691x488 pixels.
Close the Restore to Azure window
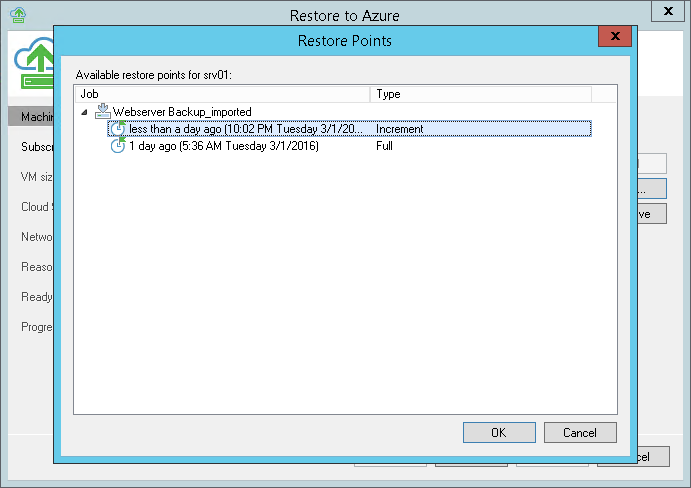pyautogui.click(x=668, y=11)
